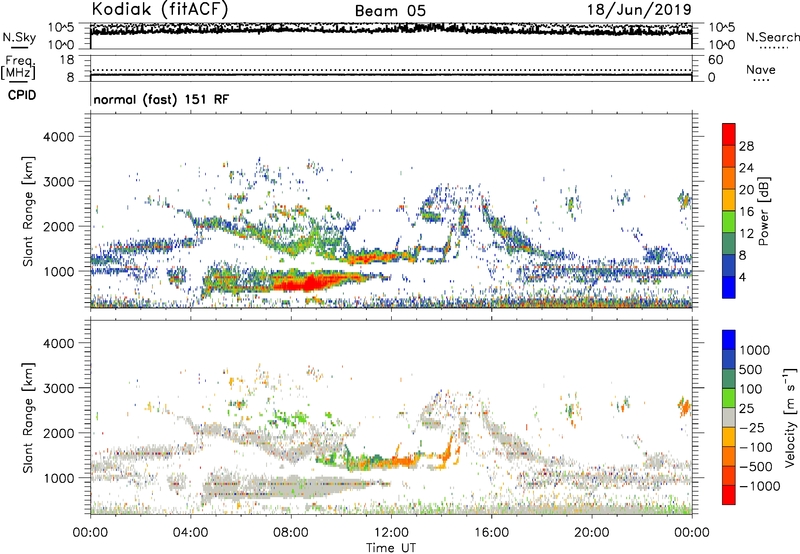Click the light green segment of velocity colorbar
Image resolution: width=800 pixels, height=554 pixels.
pos(729,398)
